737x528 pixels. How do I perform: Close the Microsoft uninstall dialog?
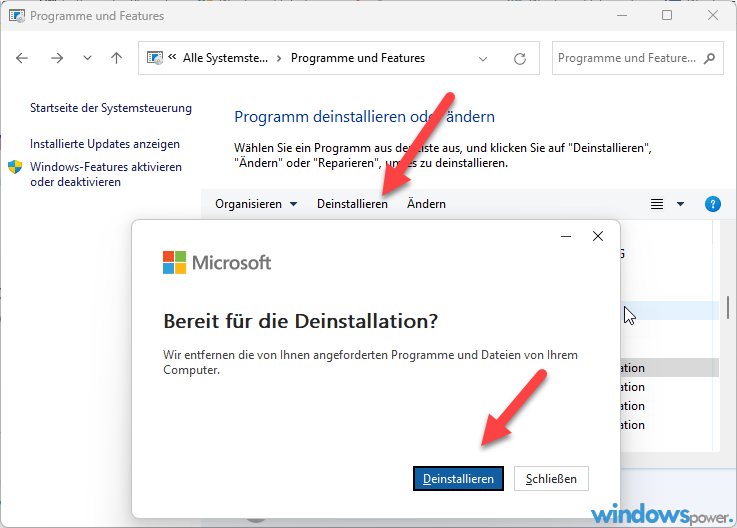point(598,236)
